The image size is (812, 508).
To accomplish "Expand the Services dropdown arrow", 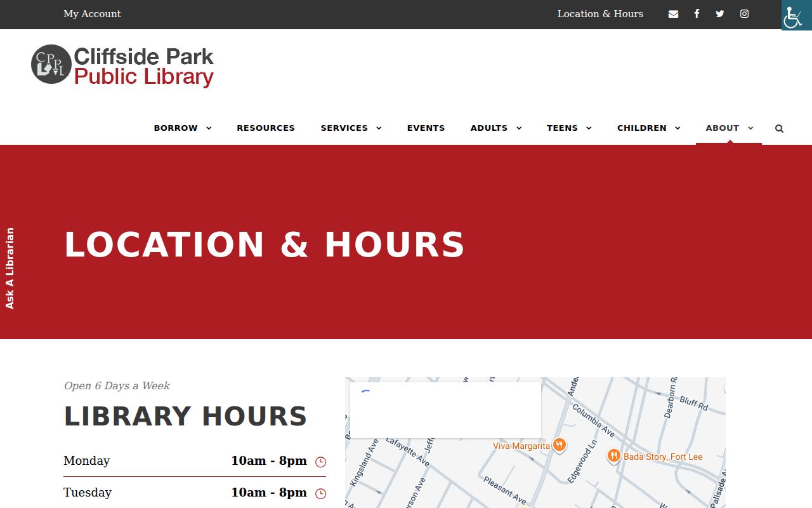I will click(x=379, y=128).
